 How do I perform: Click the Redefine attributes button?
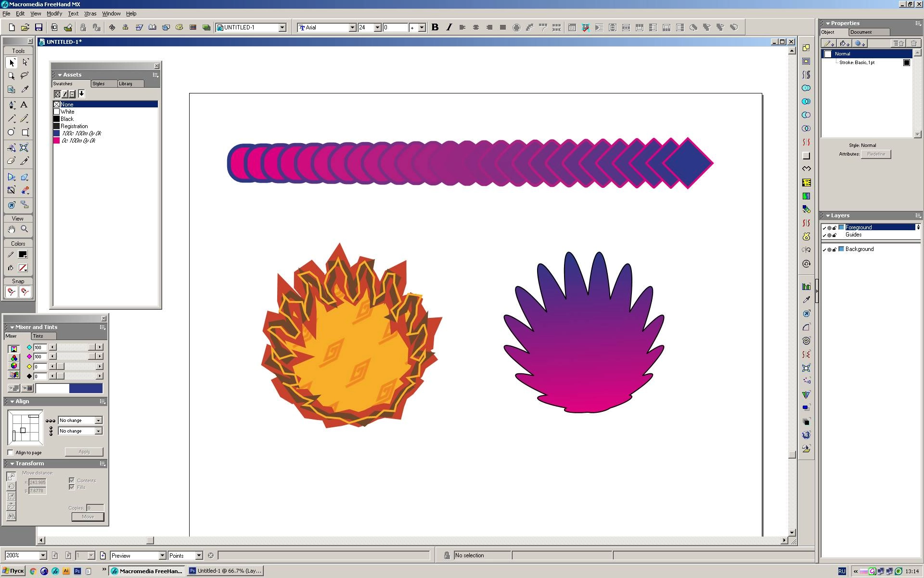click(876, 154)
